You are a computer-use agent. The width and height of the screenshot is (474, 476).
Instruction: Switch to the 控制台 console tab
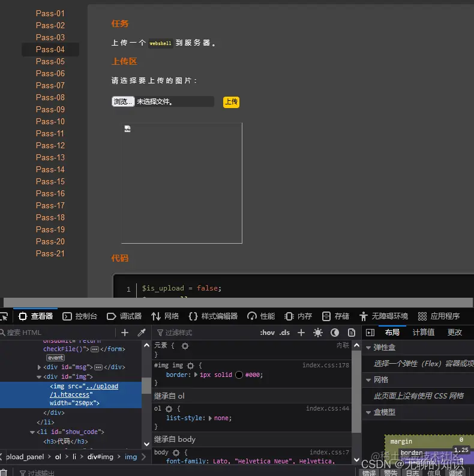pyautogui.click(x=80, y=316)
